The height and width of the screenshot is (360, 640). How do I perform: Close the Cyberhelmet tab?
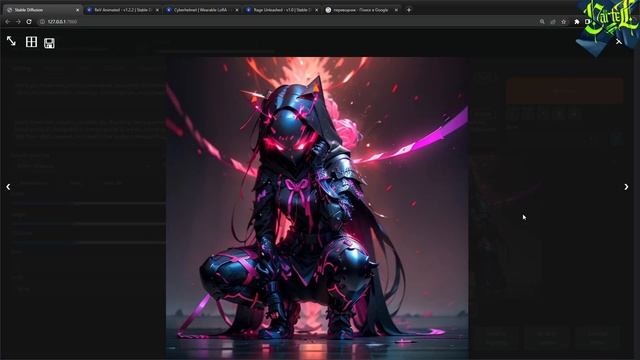coord(237,10)
